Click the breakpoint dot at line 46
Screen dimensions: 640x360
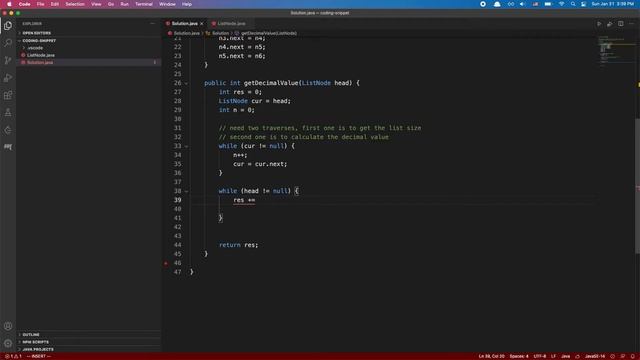[166, 263]
